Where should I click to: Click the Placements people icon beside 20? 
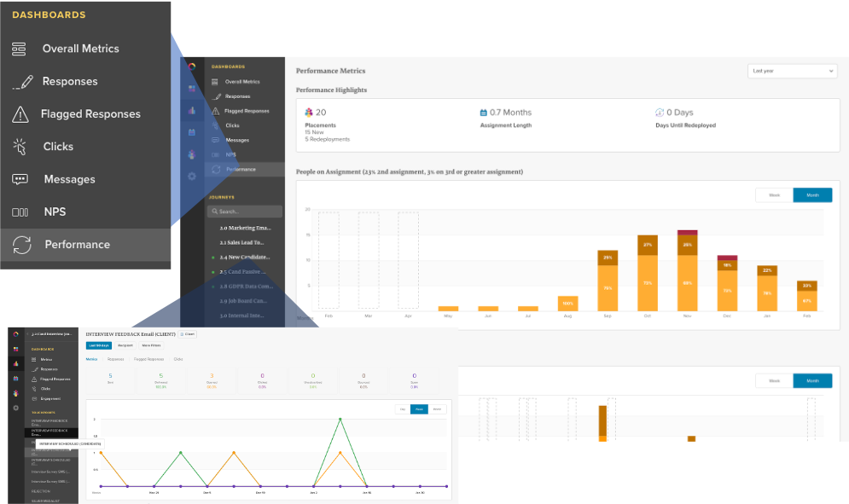point(309,112)
